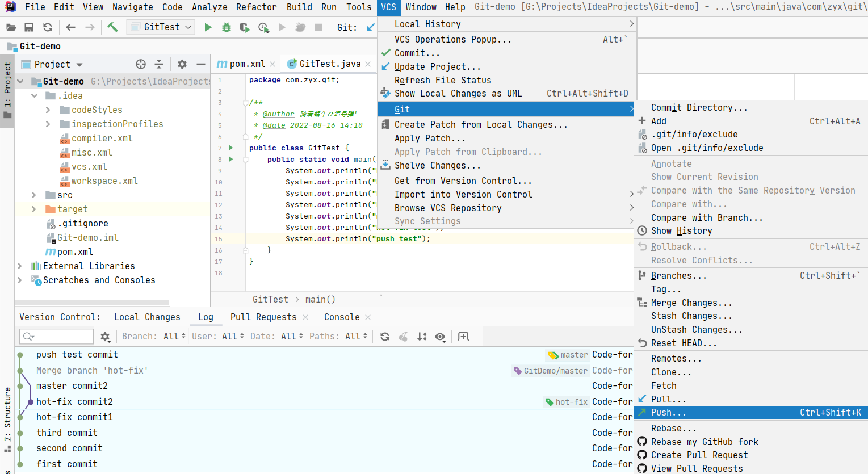The height and width of the screenshot is (474, 868).
Task: Select 'push test commit' log row
Action: tap(324, 355)
